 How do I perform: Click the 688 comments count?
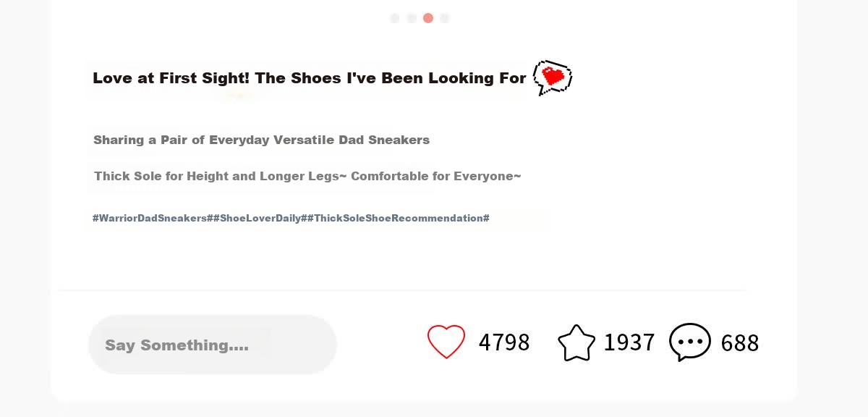point(740,343)
